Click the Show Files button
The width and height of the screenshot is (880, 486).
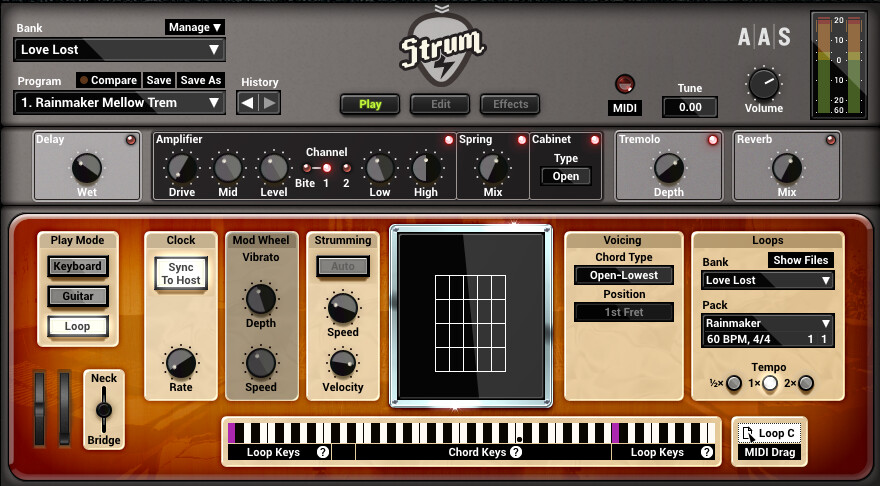pos(800,260)
